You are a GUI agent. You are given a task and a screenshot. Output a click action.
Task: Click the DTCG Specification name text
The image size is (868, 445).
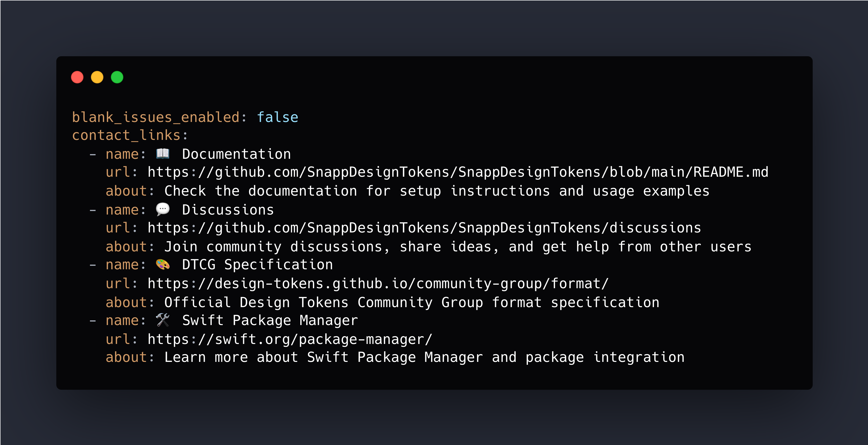[257, 265]
